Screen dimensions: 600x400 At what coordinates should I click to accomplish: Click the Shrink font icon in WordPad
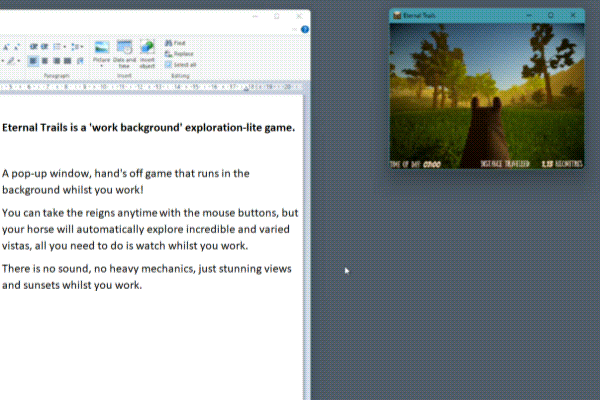pyautogui.click(x=17, y=47)
